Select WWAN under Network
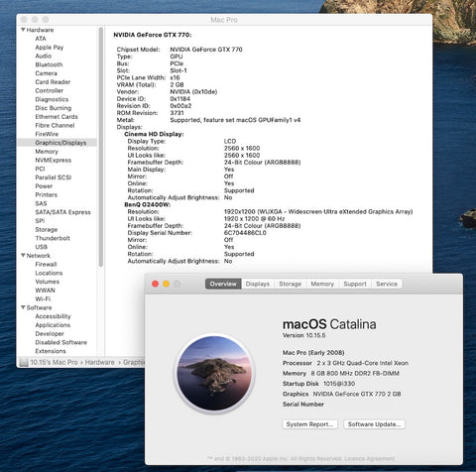476x472 pixels. (45, 291)
